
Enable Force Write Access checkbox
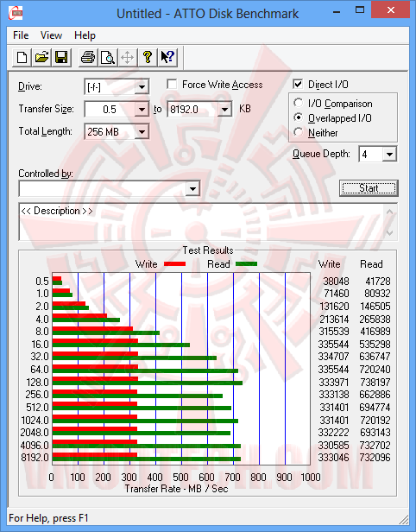point(172,84)
